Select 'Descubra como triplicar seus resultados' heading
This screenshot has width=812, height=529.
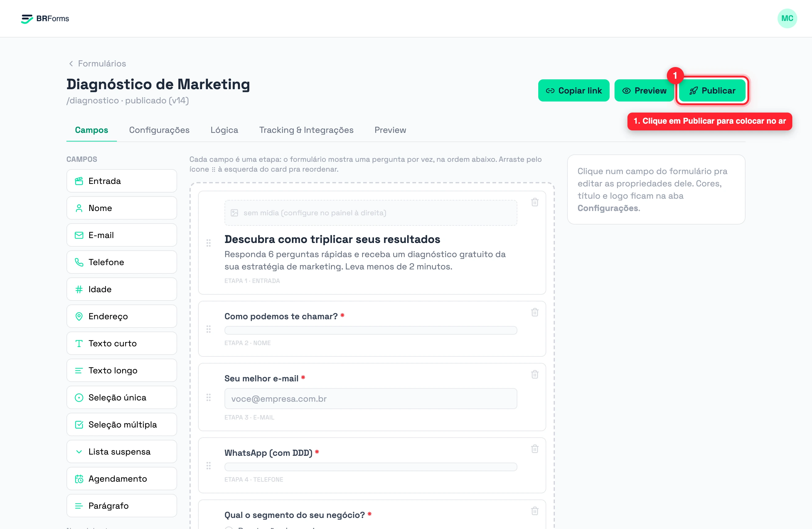pyautogui.click(x=332, y=239)
